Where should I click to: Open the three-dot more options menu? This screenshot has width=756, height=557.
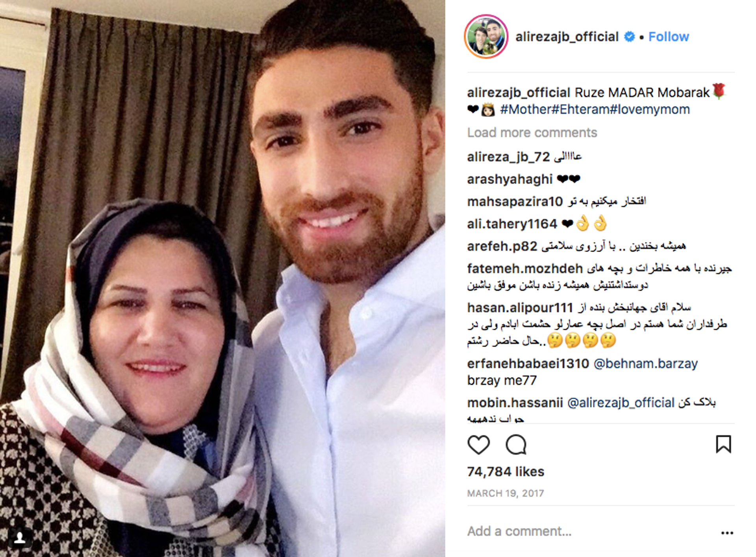point(727,533)
